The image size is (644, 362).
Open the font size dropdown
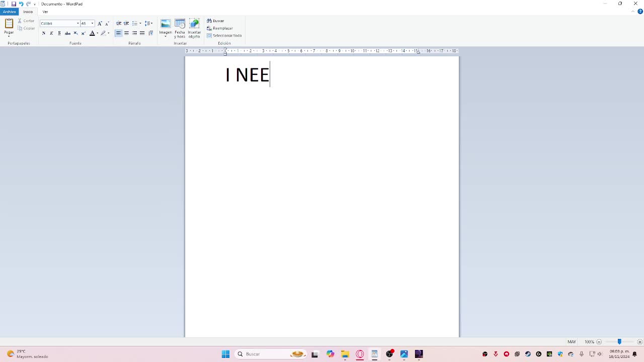92,24
